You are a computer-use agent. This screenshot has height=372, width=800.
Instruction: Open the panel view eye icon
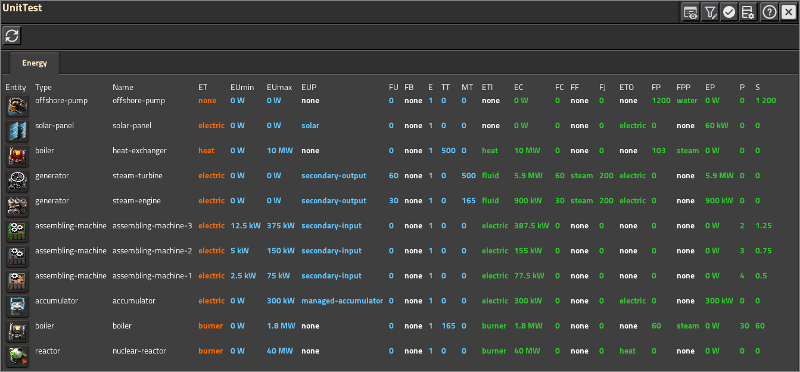coord(690,13)
